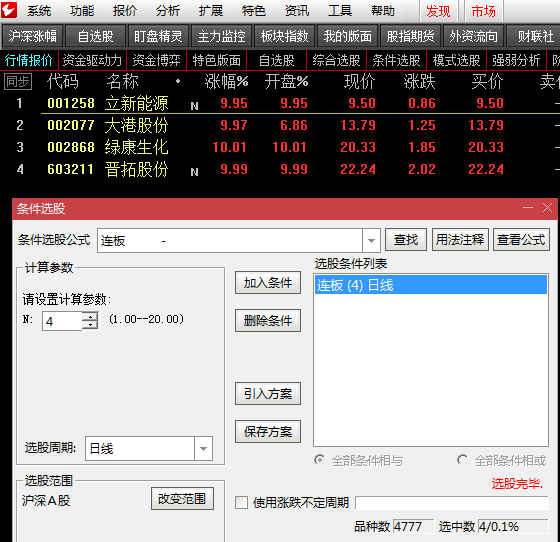Viewport: 560px width, 542px height.
Task: Select stock row 绿康生化
Action: (x=280, y=147)
